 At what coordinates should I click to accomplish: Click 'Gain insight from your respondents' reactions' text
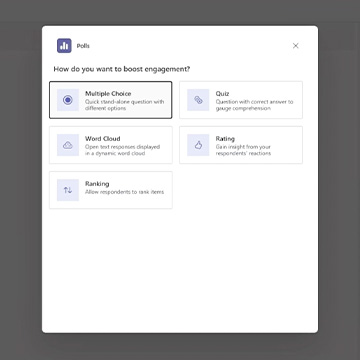coord(243,150)
